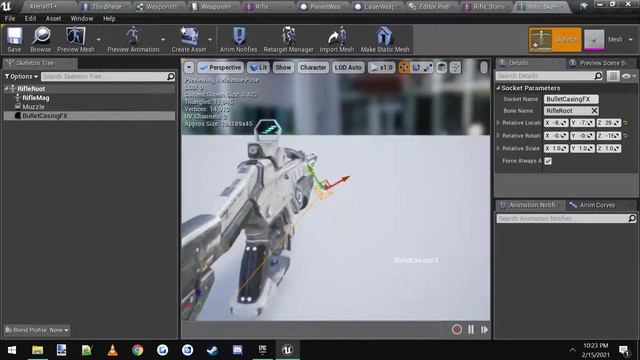Open the Lit view mode dropdown
640x360 pixels.
[x=258, y=67]
